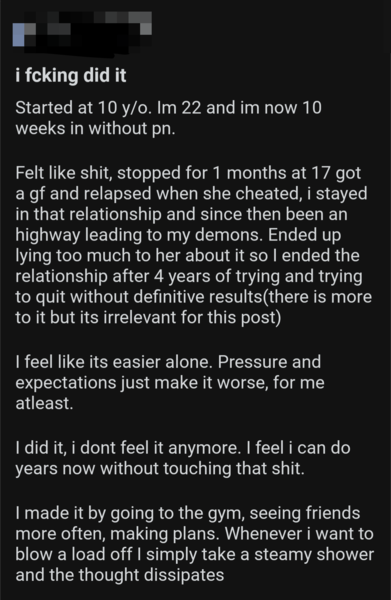Select the 'I feel like its easier alone' paragraph
This screenshot has width=391, height=600.
pos(170,383)
